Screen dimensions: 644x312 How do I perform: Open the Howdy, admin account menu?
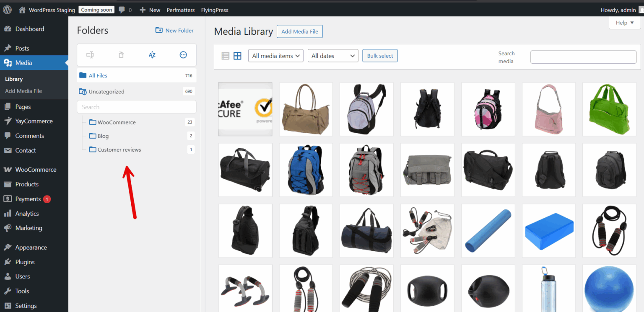pyautogui.click(x=621, y=10)
